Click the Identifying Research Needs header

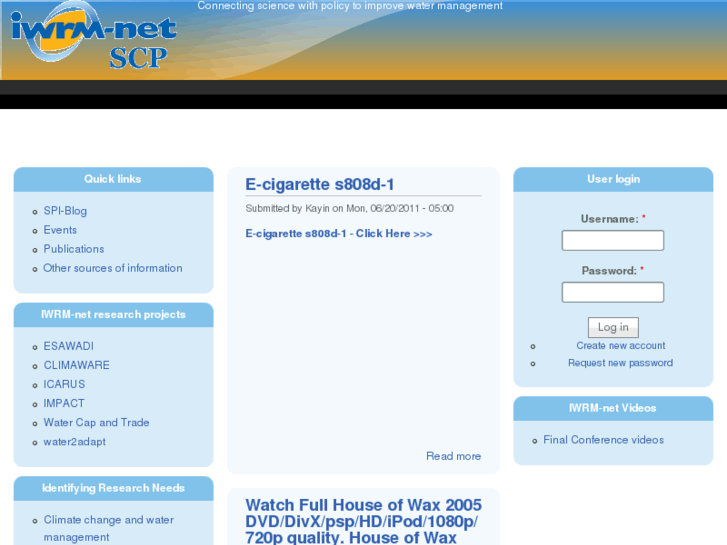(113, 488)
